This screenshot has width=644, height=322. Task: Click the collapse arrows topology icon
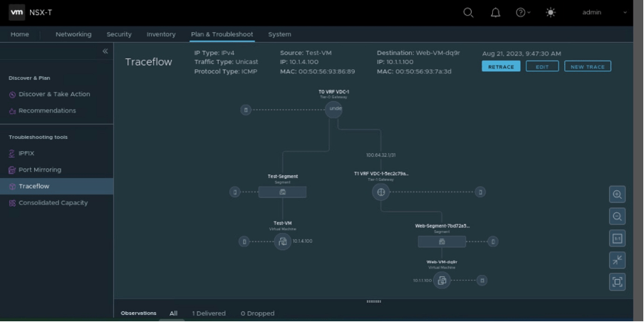tap(617, 261)
